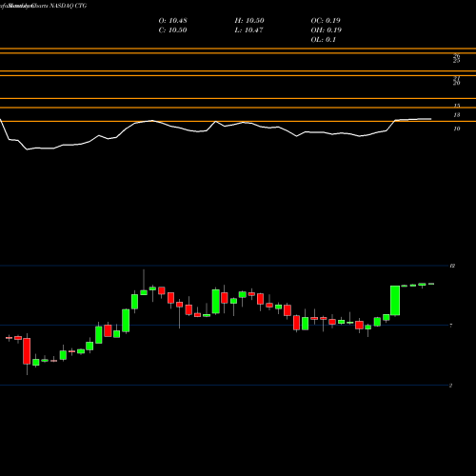Click the open price value O: 10.48
476x476 pixels.
172,21
